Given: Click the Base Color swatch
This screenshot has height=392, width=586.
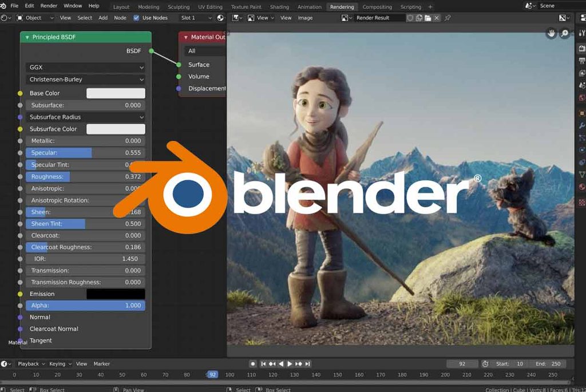Looking at the screenshot, I should 116,93.
